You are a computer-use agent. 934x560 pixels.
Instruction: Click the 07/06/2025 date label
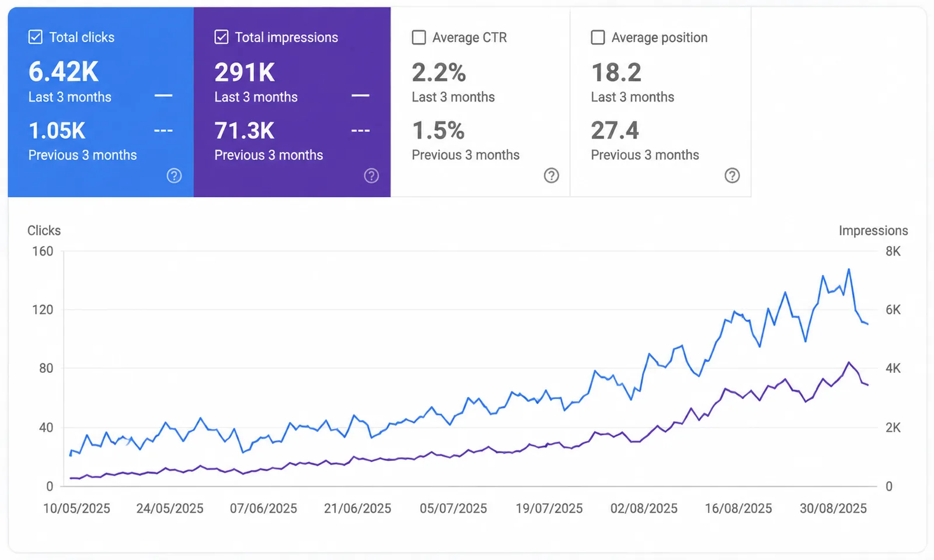[263, 509]
